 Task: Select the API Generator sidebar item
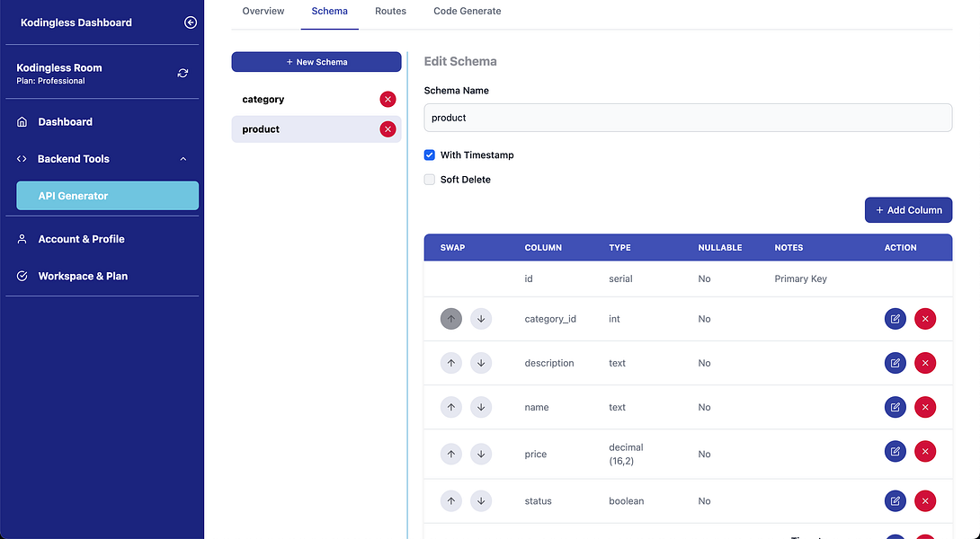pos(107,195)
